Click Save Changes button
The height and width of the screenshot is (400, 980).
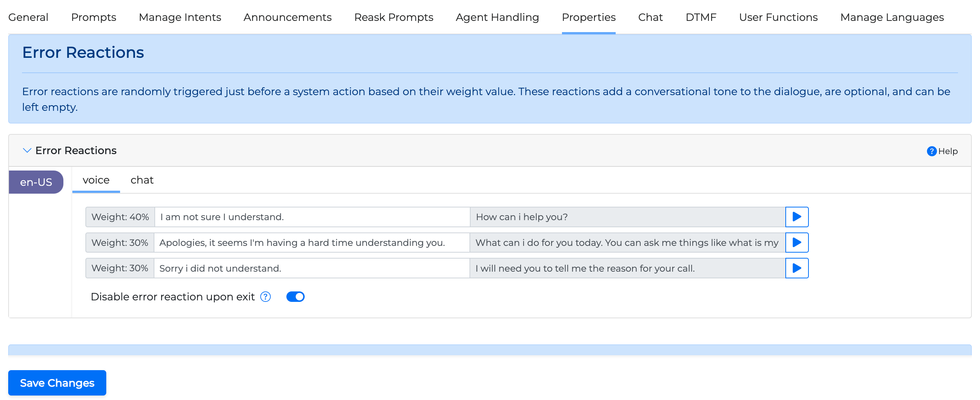[x=57, y=383]
